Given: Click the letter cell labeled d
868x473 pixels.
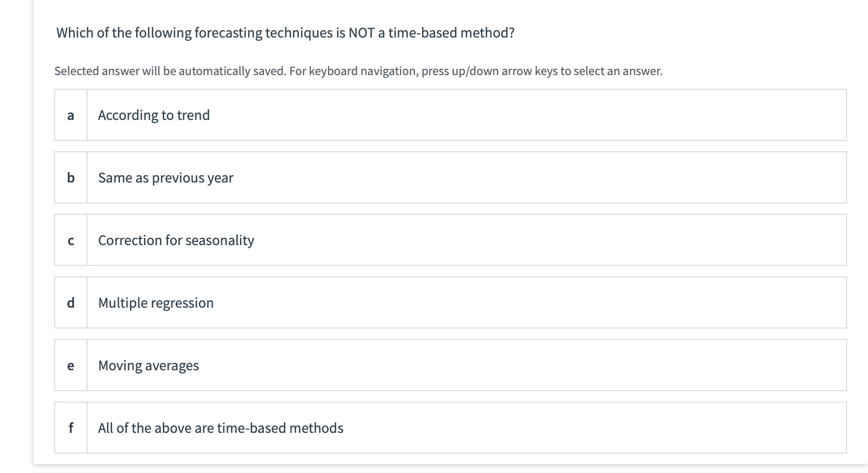Looking at the screenshot, I should 71,302.
